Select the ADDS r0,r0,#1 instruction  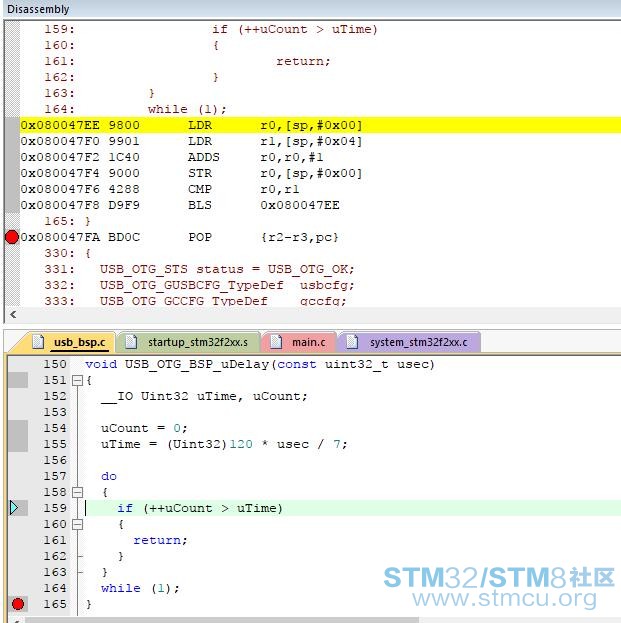tap(172, 157)
